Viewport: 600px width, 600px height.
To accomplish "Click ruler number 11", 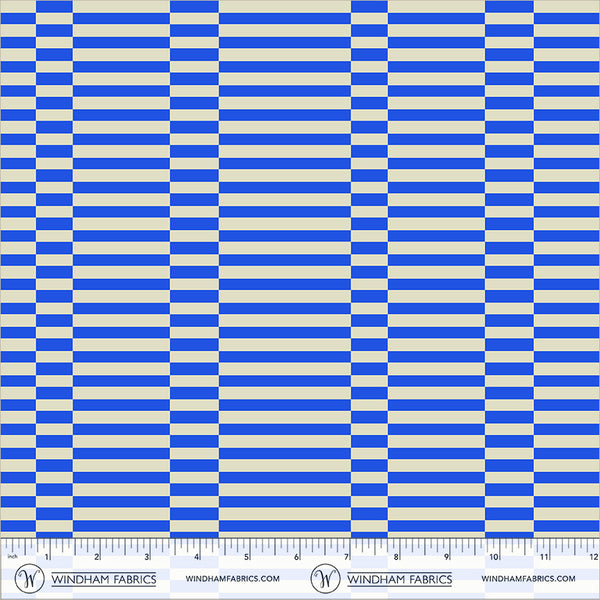I will pyautogui.click(x=544, y=557).
